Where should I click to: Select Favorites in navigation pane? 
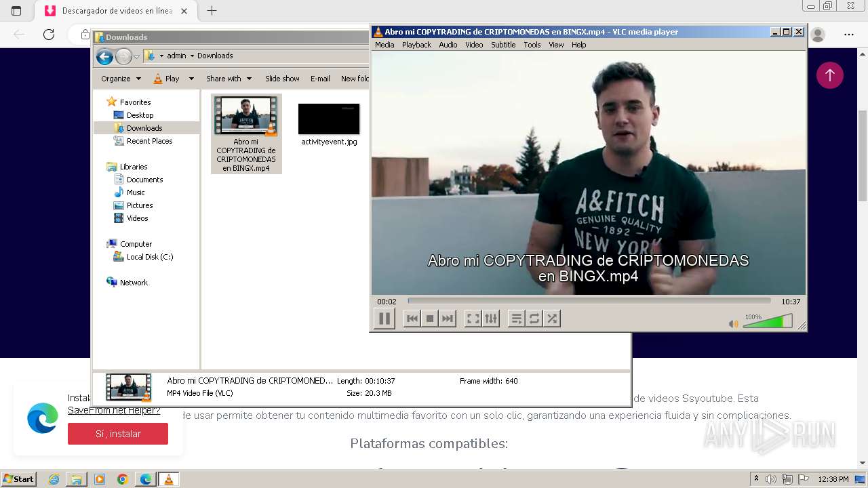[135, 102]
